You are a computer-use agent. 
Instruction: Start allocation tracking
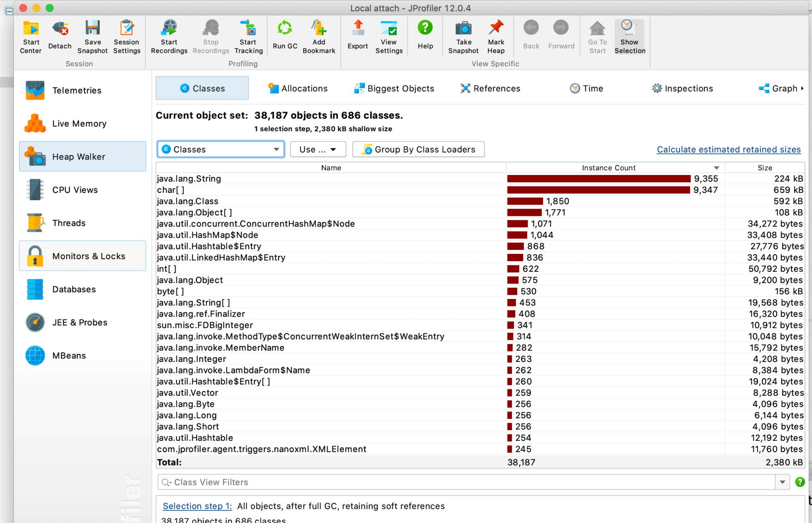[248, 36]
